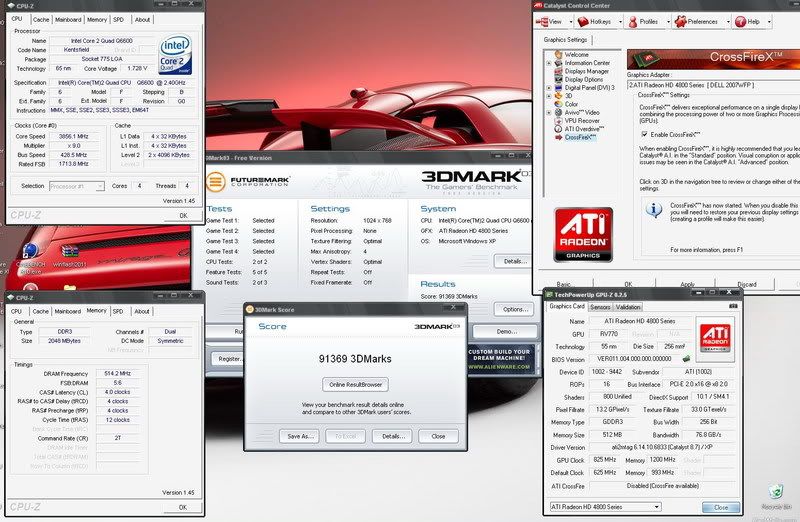Click the Futuremark orange logo icon

coord(215,182)
